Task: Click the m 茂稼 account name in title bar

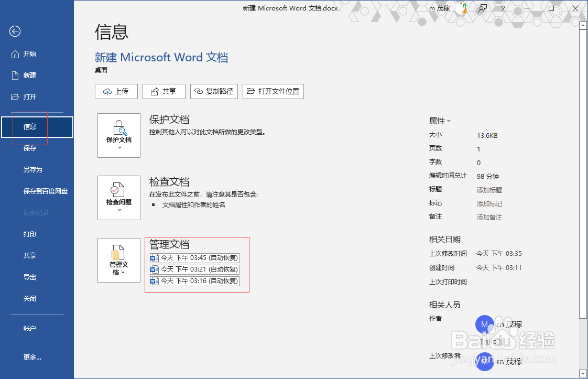Action: pos(440,8)
